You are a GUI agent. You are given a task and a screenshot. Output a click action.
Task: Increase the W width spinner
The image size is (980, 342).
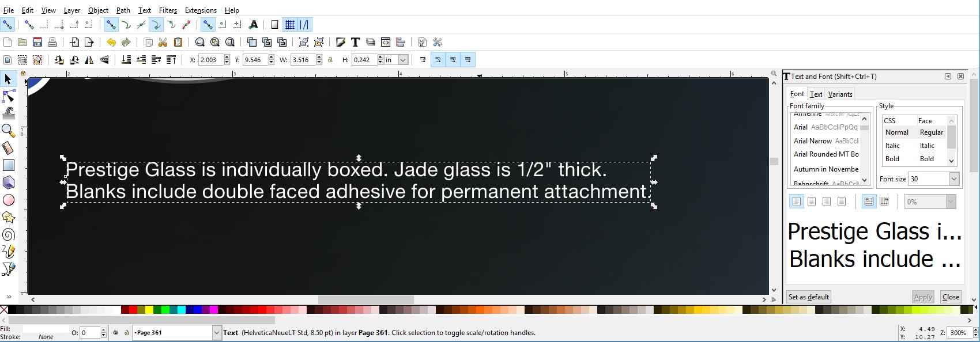(x=319, y=57)
